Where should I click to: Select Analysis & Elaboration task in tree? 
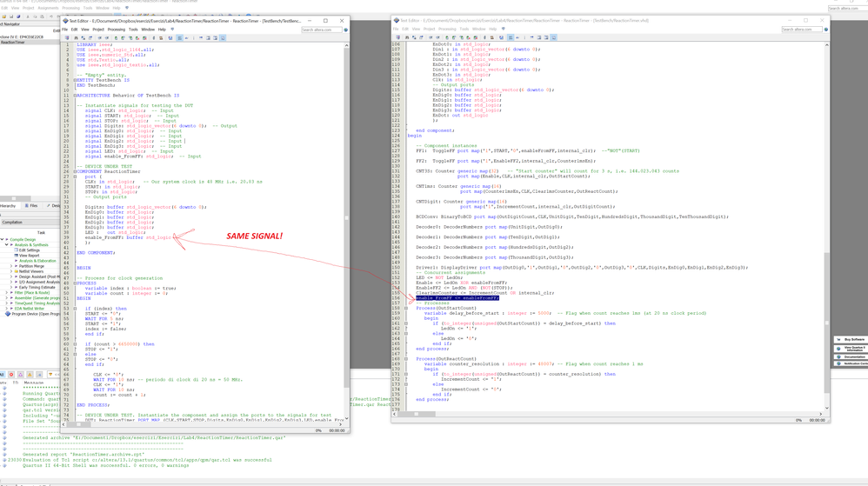[37, 261]
